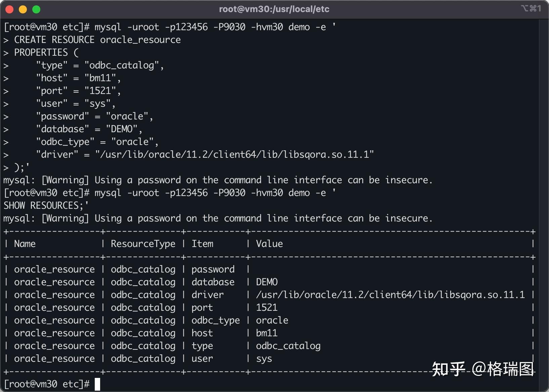The image size is (549, 392).
Task: Click the first password warning message
Action: (218, 180)
